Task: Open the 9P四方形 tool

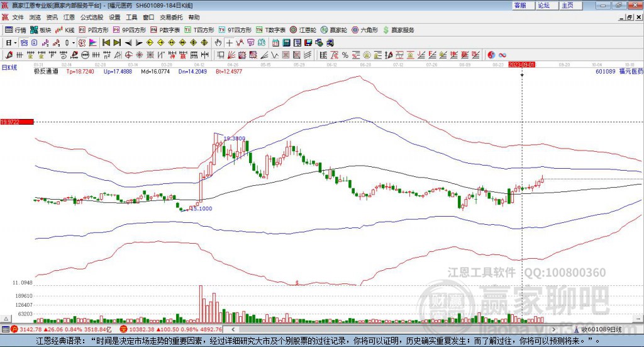Action: pos(130,30)
